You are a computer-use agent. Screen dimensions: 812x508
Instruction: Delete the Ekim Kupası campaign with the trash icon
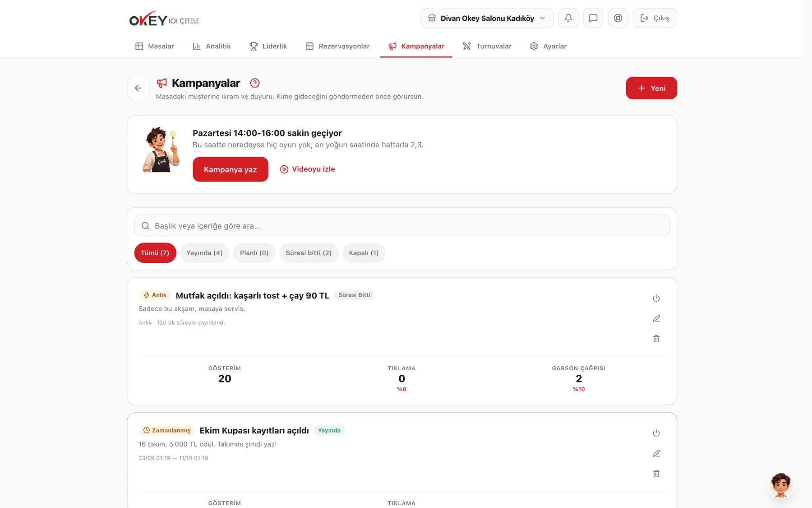click(656, 474)
